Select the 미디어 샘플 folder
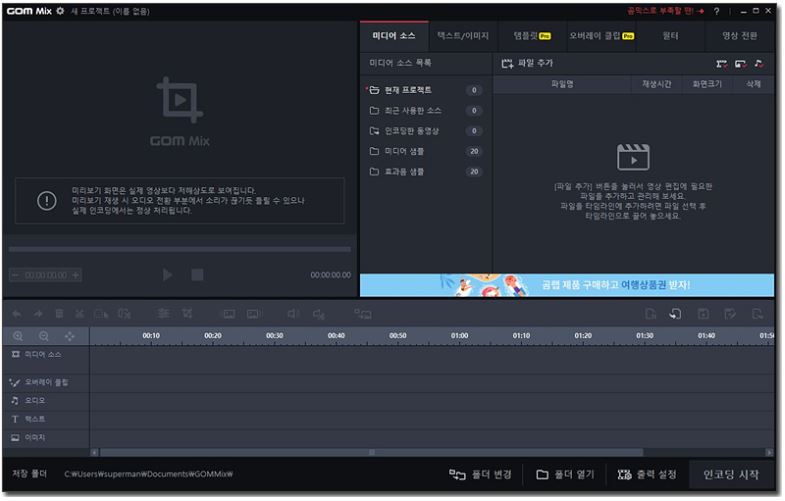This screenshot has width=785, height=501. pyautogui.click(x=425, y=151)
